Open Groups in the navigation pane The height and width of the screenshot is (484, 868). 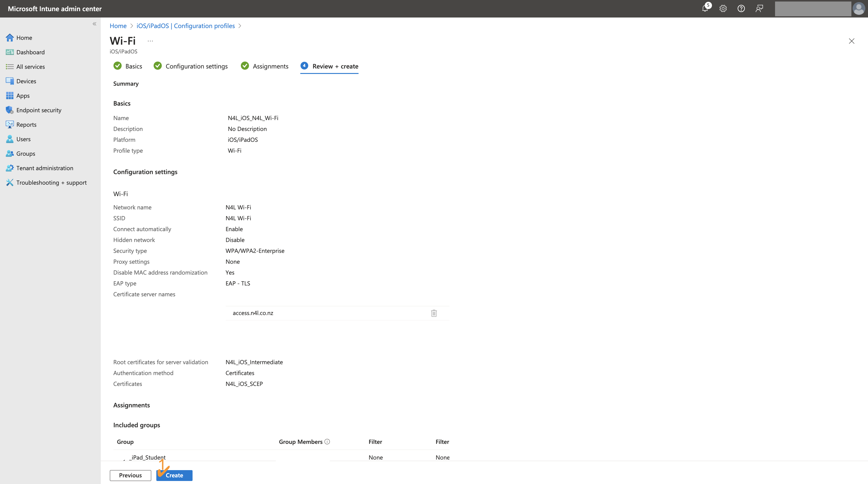click(25, 153)
